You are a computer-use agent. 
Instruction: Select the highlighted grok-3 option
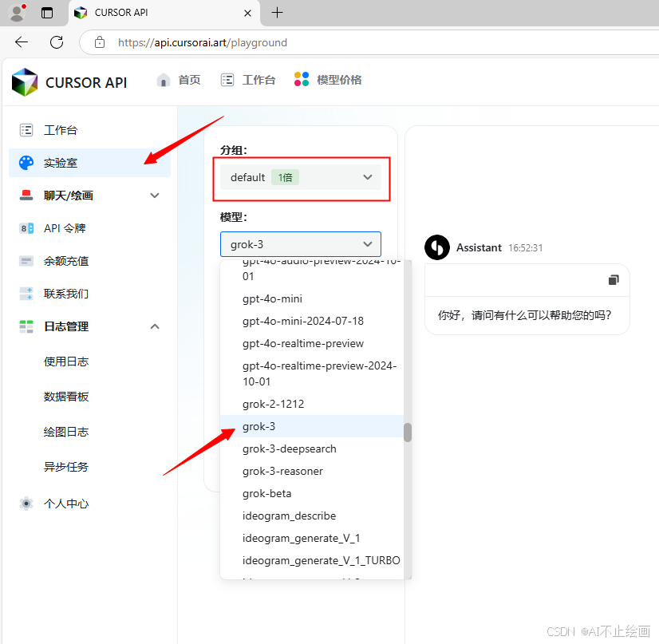[x=312, y=426]
